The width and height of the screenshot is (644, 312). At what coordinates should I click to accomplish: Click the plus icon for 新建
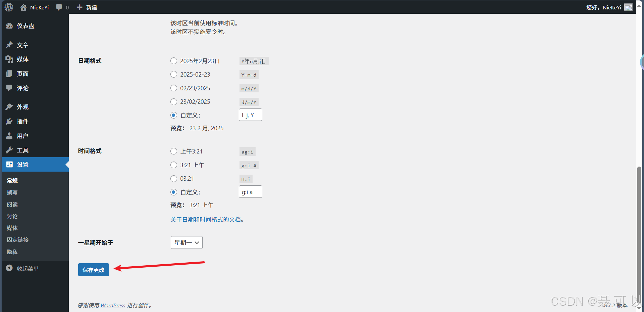click(79, 7)
